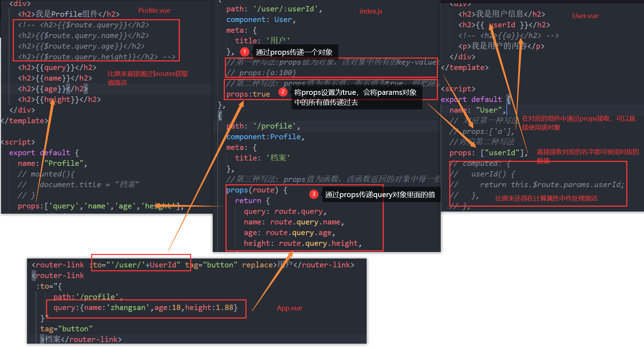Click the title: '档案' meta line
Viewport: 644px width, 348px height.
262,158
